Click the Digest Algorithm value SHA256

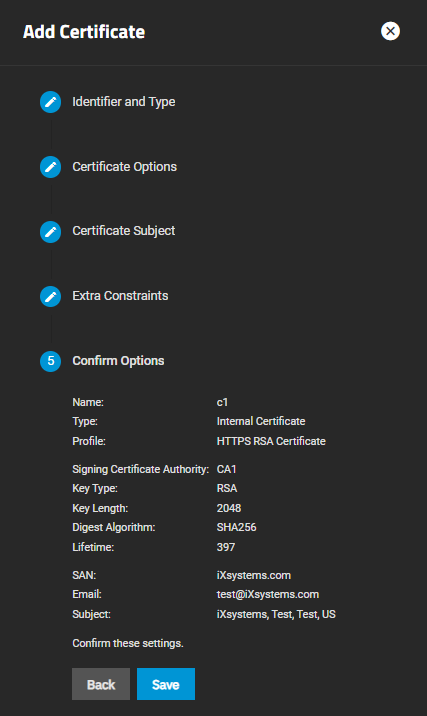click(237, 527)
